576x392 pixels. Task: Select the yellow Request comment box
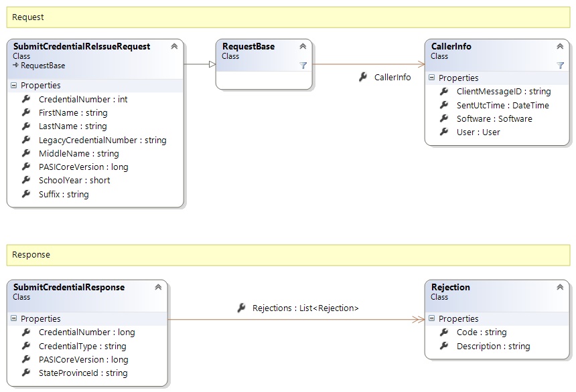(x=288, y=17)
